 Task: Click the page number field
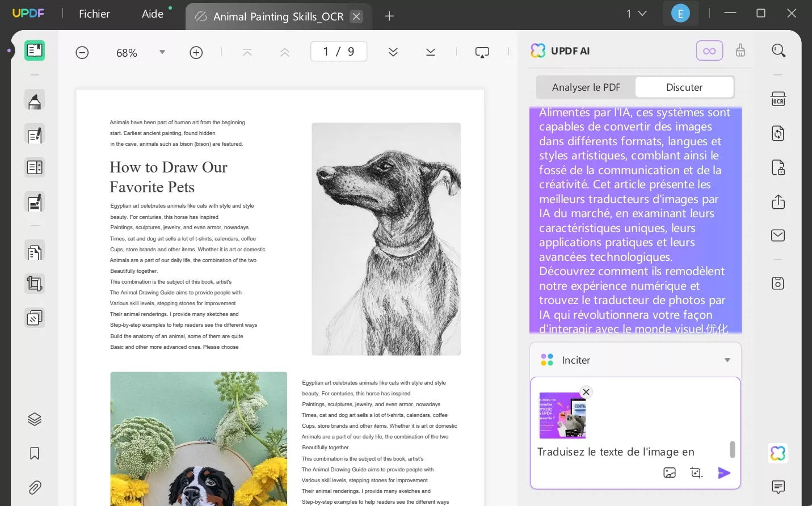(x=339, y=52)
